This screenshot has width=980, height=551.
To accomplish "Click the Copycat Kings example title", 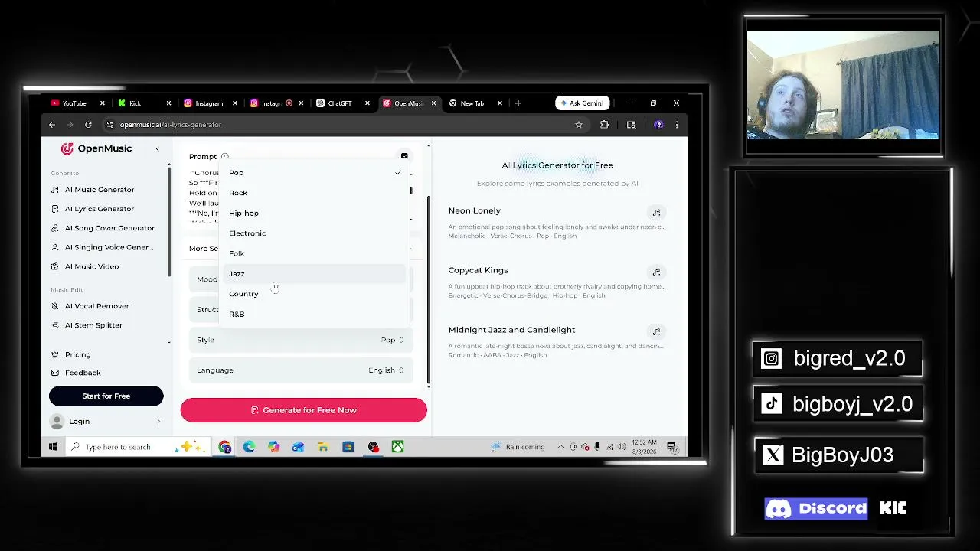I will 479,270.
